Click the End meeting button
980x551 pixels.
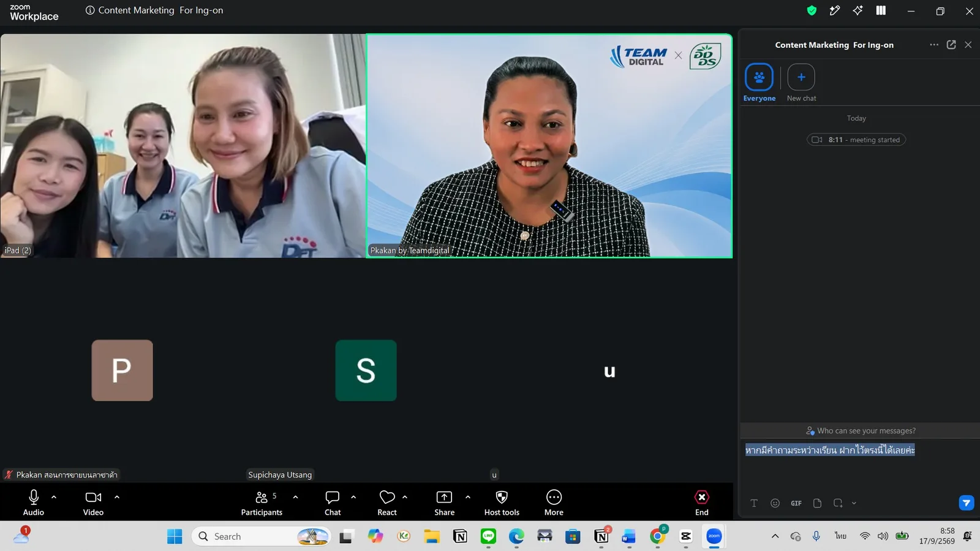point(702,503)
